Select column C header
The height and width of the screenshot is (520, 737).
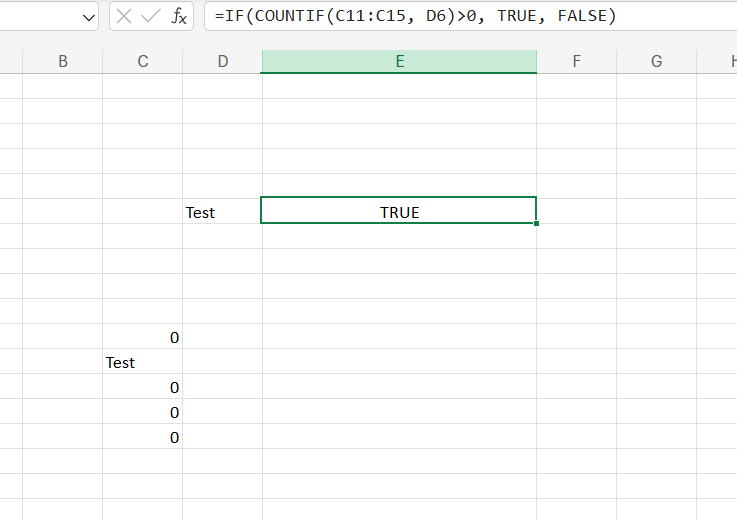click(142, 61)
